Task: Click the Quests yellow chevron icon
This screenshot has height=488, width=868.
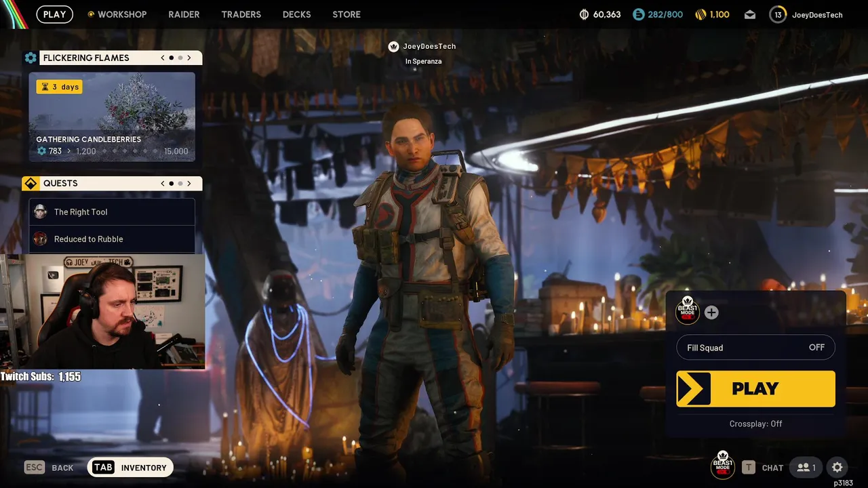Action: (x=31, y=184)
